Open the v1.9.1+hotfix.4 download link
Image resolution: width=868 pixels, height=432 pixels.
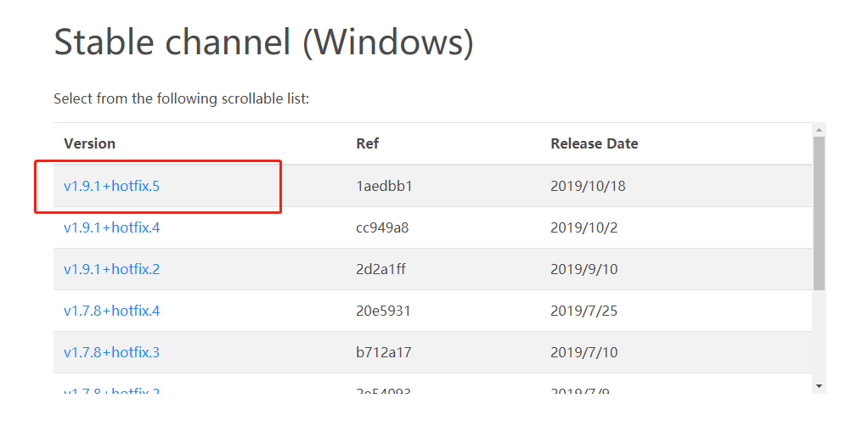111,227
